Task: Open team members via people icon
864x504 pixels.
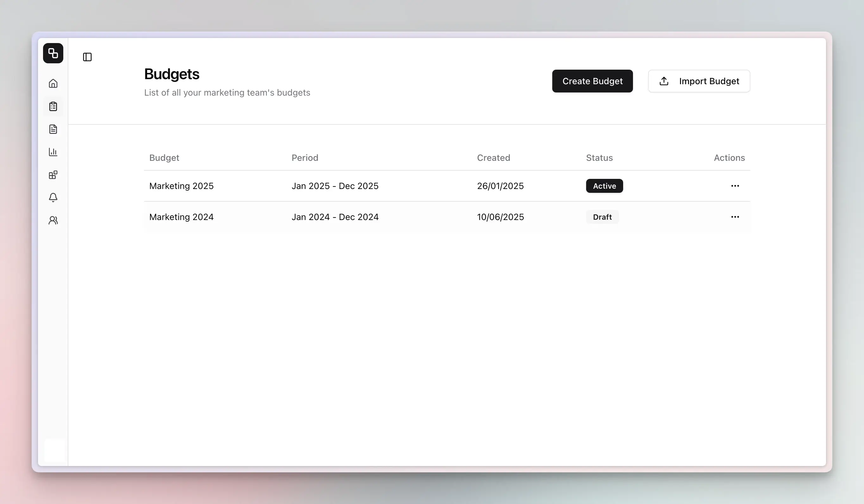Action: point(53,220)
